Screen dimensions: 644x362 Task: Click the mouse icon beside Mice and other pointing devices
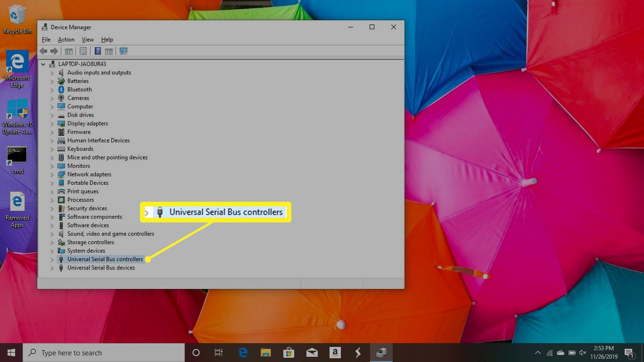tap(61, 157)
